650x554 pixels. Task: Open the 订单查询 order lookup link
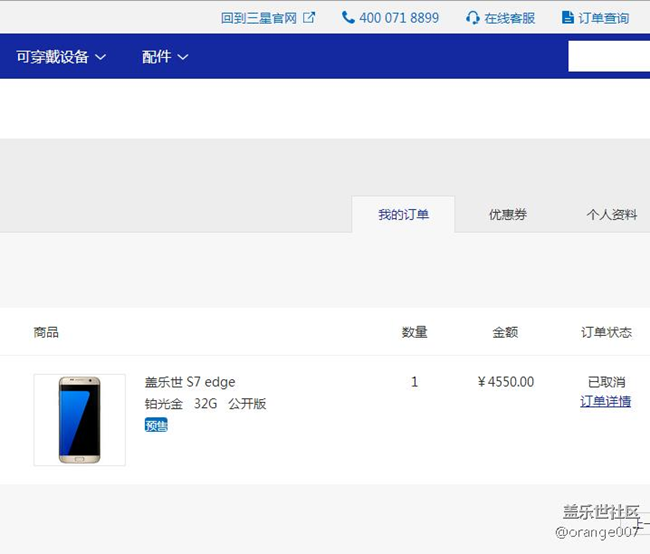(x=604, y=18)
